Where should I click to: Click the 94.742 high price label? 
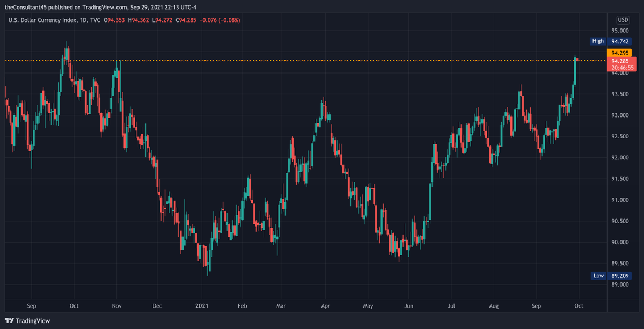620,41
